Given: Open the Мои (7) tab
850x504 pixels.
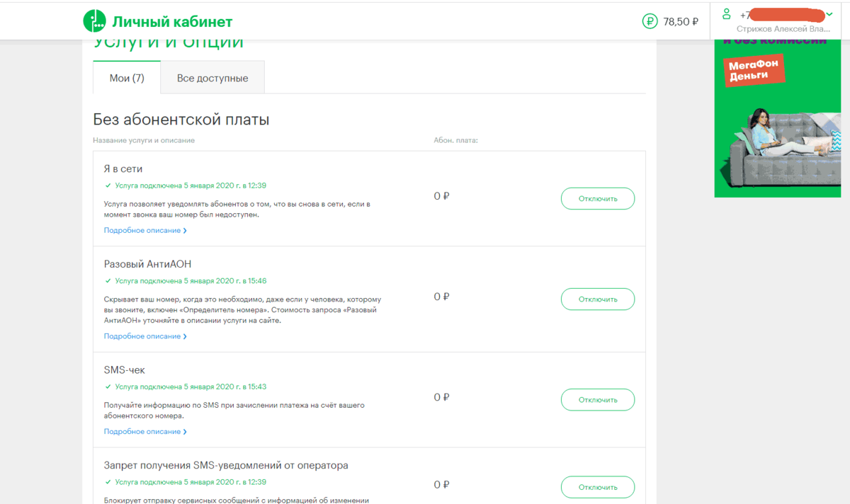Looking at the screenshot, I should pos(127,78).
